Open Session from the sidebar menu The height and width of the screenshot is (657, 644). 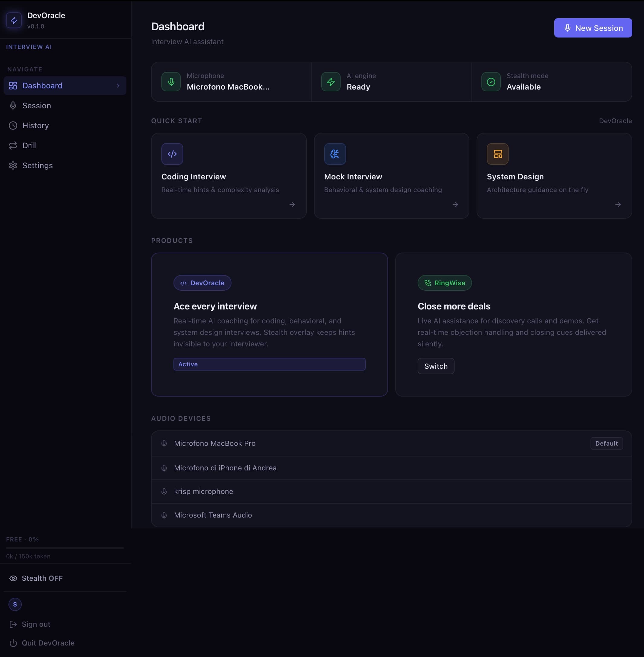[37, 105]
